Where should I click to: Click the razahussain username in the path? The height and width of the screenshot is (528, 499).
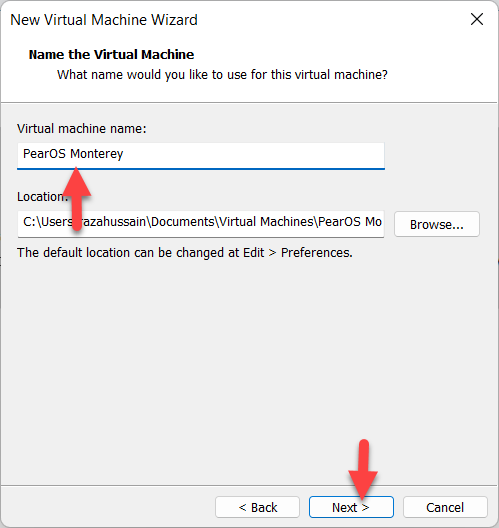click(x=113, y=222)
